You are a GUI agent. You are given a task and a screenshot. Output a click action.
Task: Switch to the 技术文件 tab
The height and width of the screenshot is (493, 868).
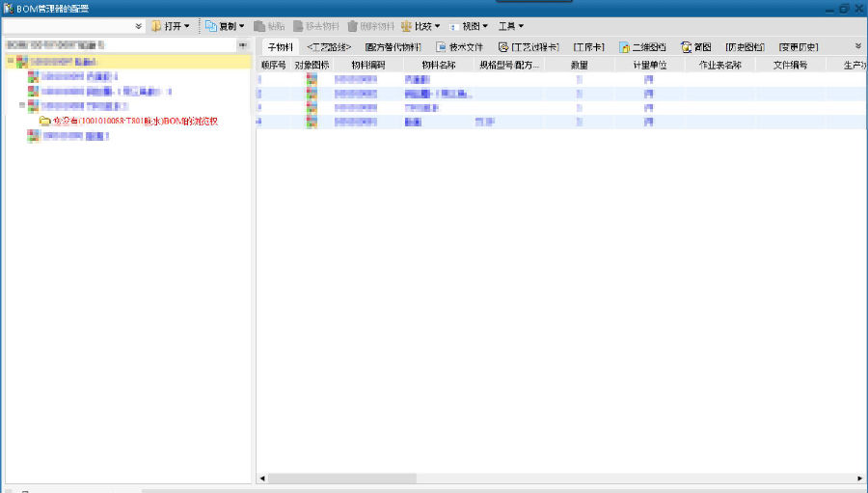click(459, 47)
